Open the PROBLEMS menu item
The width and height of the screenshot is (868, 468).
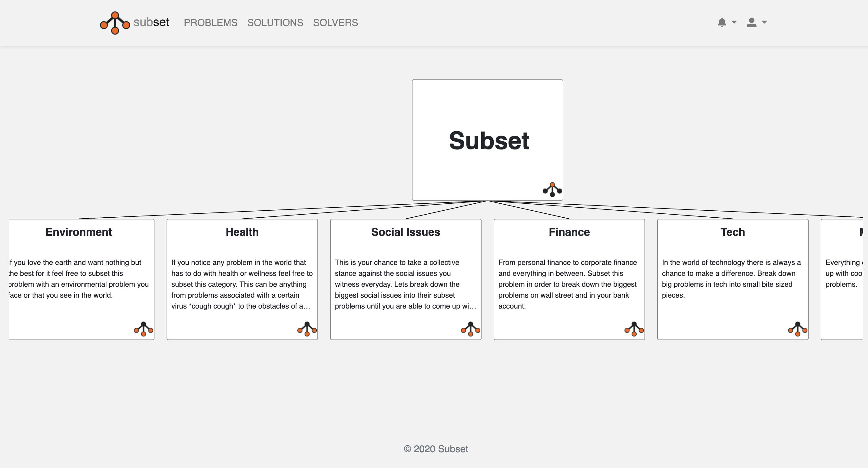pyautogui.click(x=210, y=23)
